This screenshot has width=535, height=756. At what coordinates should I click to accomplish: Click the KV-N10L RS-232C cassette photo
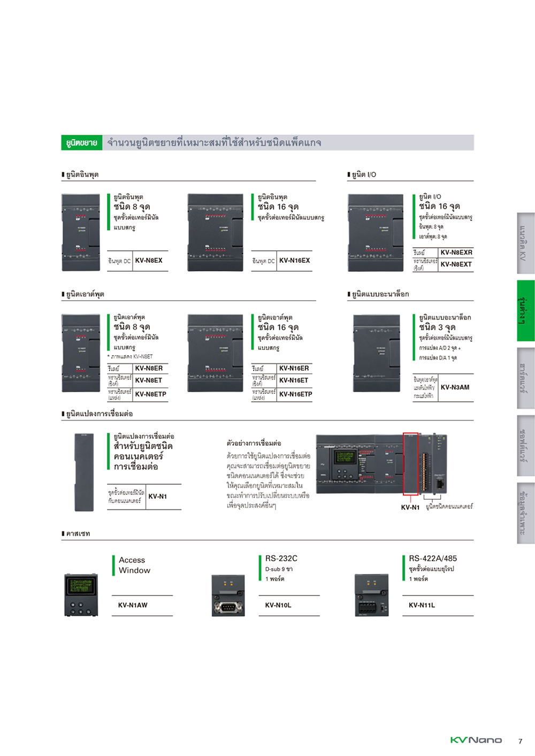point(228,595)
